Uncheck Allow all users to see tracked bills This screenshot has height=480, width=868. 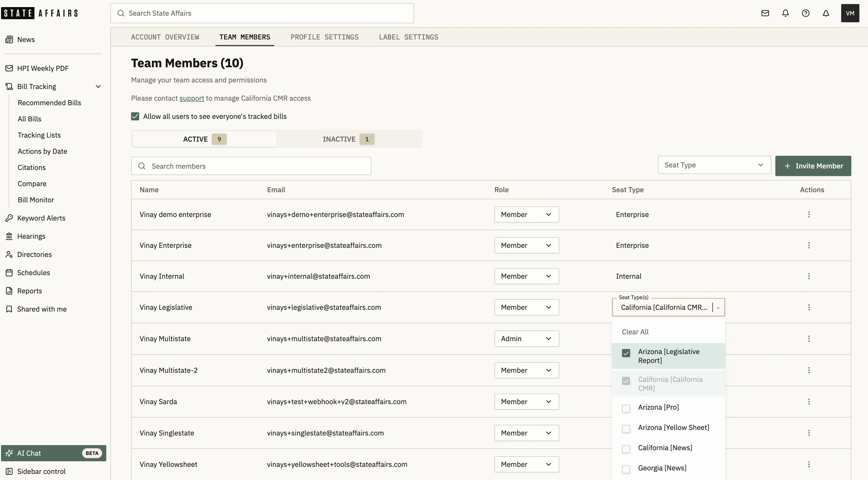(x=135, y=116)
